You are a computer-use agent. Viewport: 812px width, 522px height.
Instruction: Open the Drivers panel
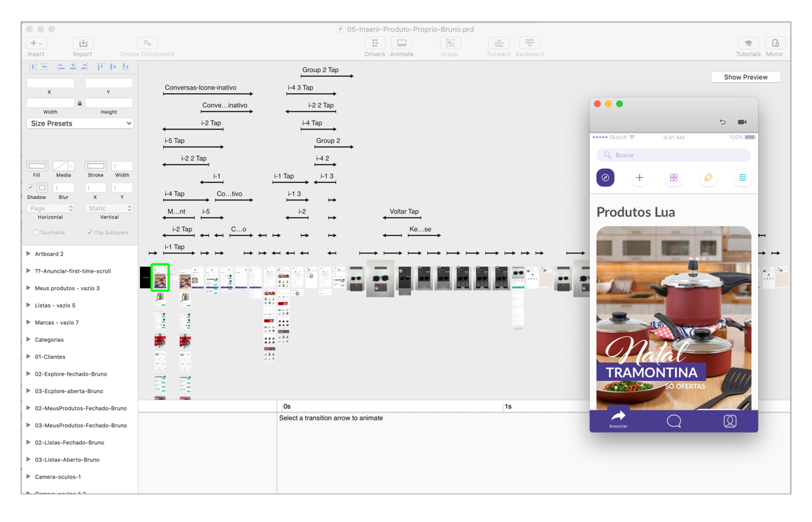[375, 43]
